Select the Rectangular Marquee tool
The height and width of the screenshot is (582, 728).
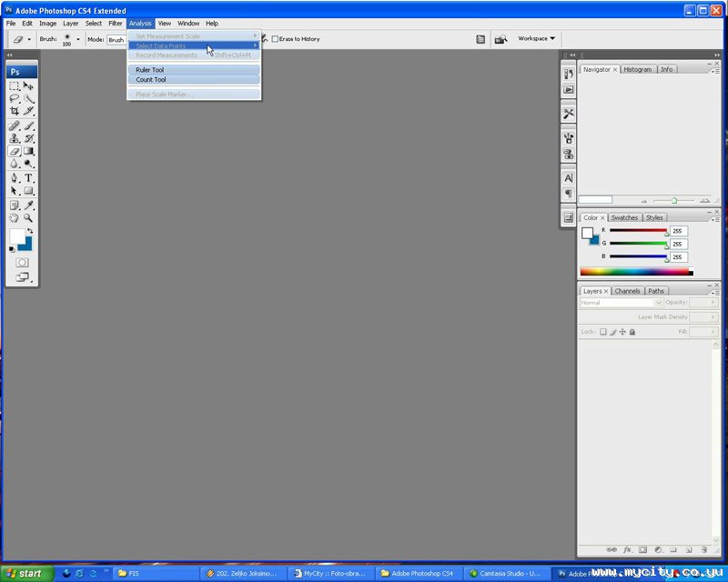click(15, 85)
